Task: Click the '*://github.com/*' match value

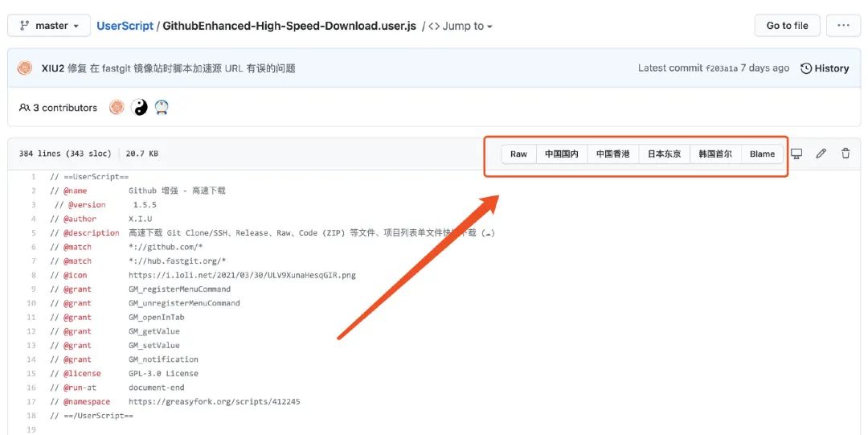Action: [166, 247]
